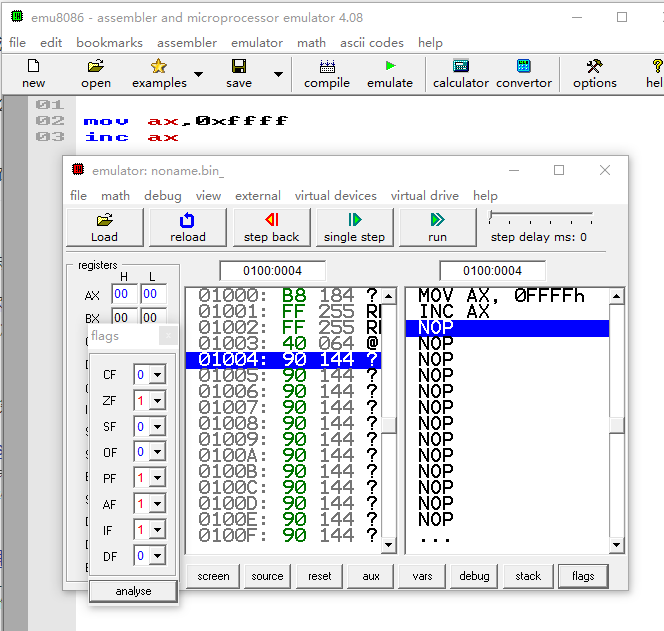Image resolution: width=664 pixels, height=631 pixels.
Task: Click the emu8086 title bar icon
Action: 17,17
